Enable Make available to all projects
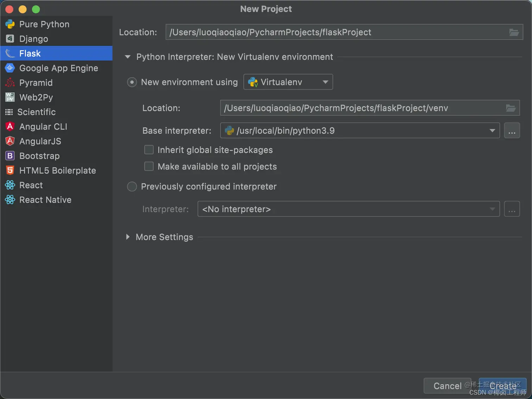The image size is (532, 399). coord(149,166)
